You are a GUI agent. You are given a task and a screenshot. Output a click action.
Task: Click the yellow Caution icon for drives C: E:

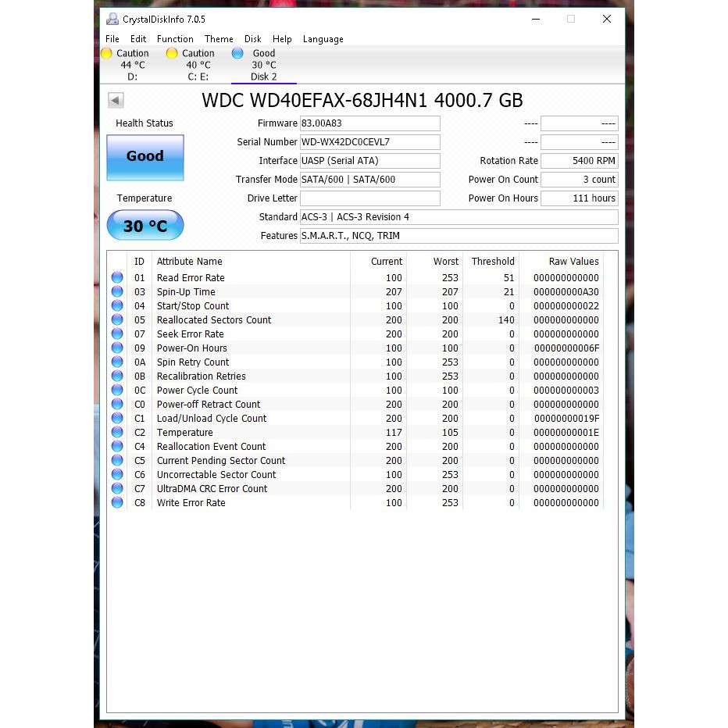[x=171, y=53]
